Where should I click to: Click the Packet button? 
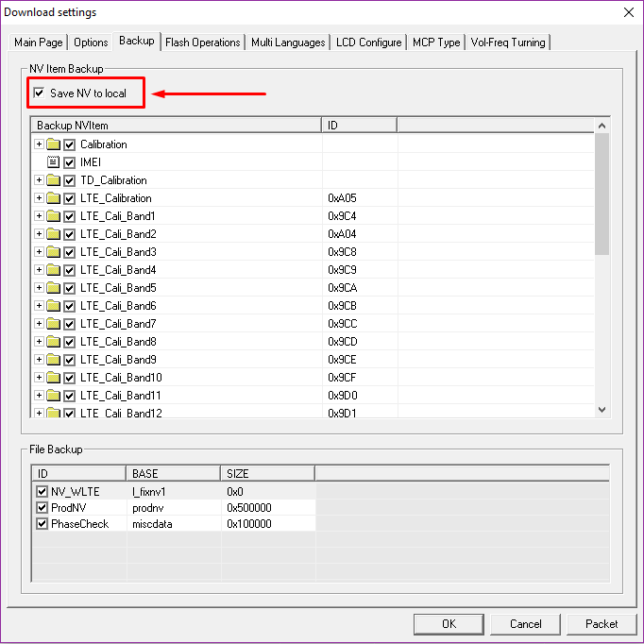(602, 624)
